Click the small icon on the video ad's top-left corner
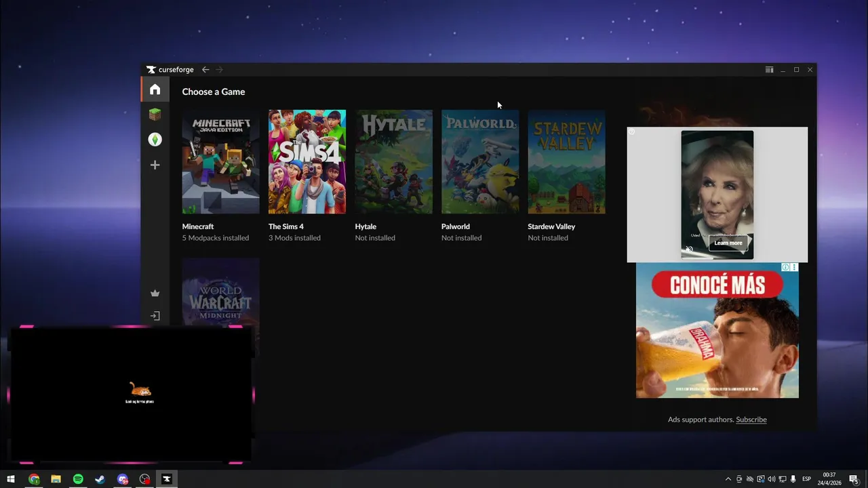868x488 pixels. tap(631, 131)
